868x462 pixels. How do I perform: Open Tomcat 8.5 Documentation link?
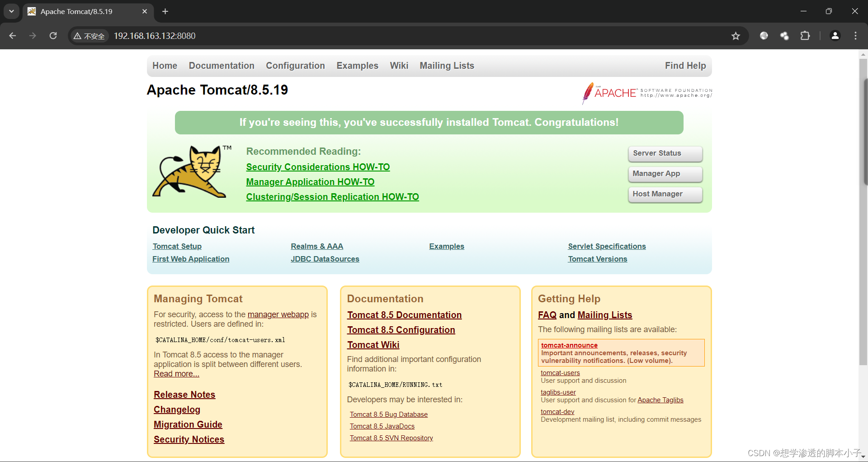coord(404,315)
